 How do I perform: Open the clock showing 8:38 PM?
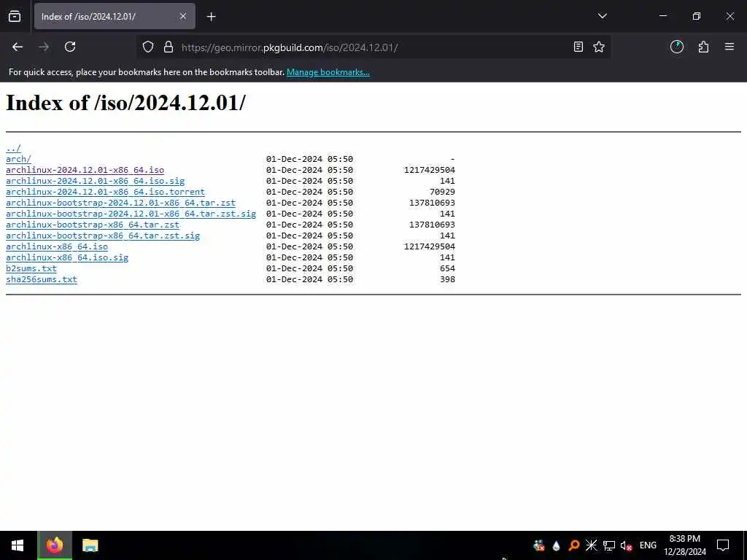[x=684, y=545]
